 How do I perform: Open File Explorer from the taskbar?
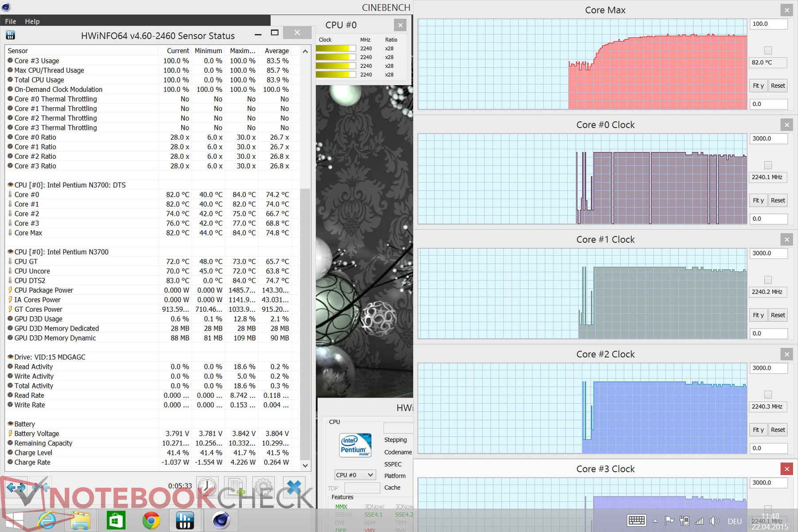coord(80,520)
